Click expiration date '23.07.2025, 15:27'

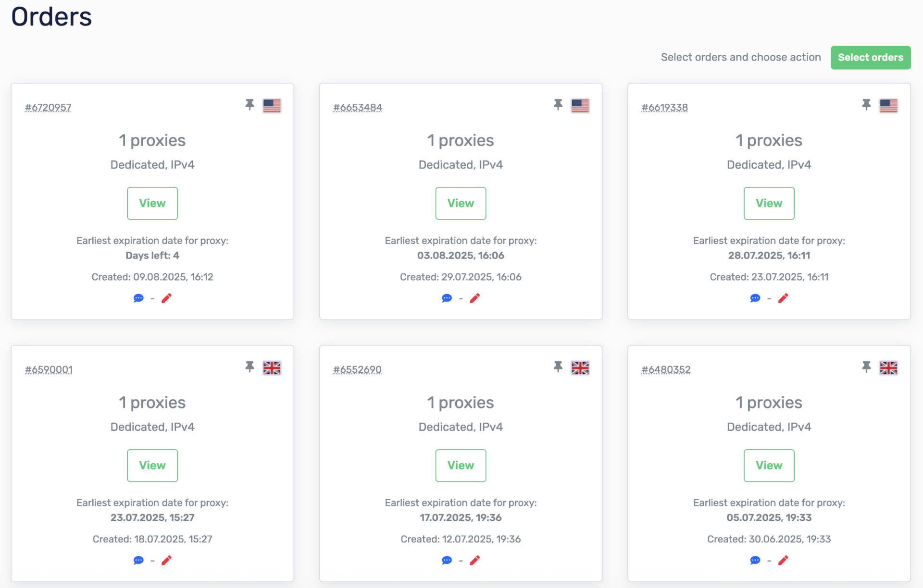pos(152,518)
